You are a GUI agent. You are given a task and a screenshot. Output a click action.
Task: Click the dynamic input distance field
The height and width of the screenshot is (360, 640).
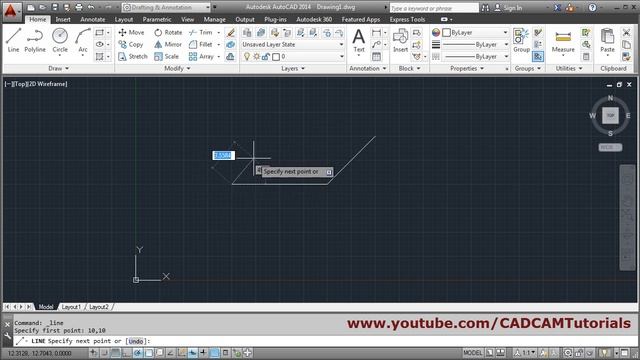coord(223,156)
